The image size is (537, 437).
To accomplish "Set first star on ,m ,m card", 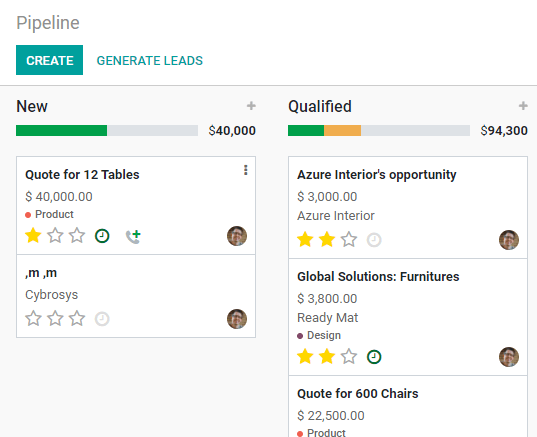I will [x=33, y=319].
